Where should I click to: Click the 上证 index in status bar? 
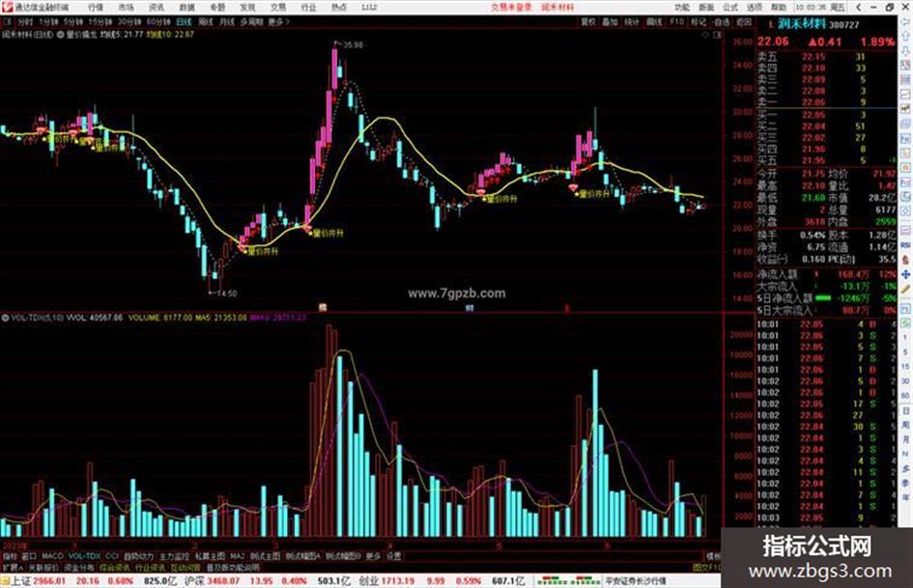pos(20,581)
